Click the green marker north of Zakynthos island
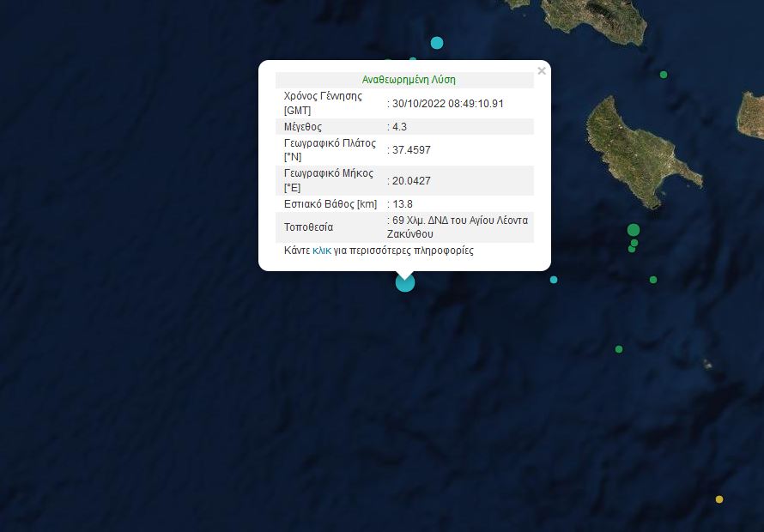 (664, 75)
